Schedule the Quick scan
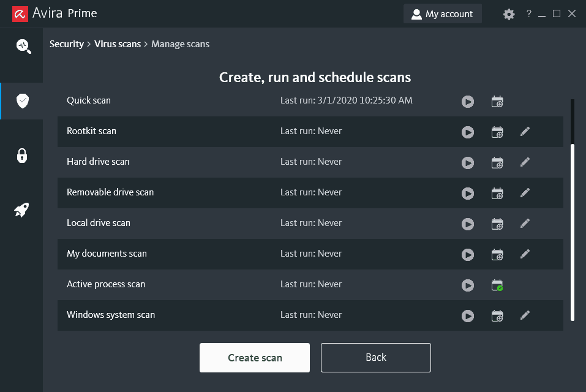 click(x=497, y=101)
